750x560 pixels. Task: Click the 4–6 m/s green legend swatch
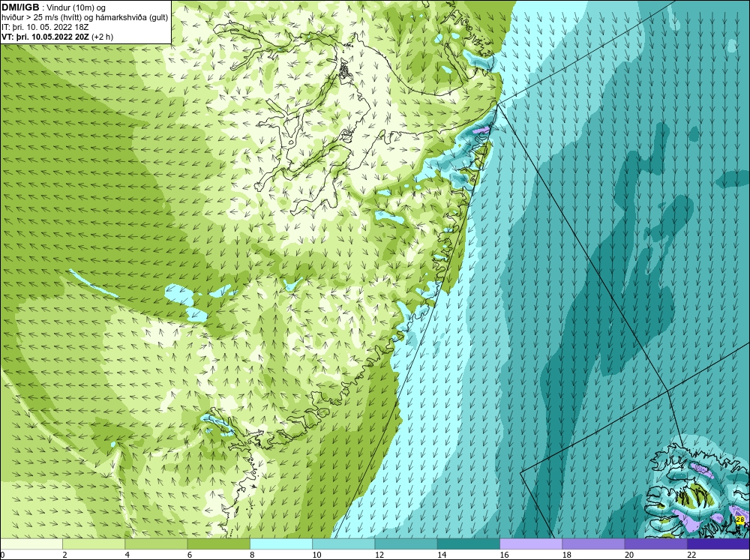156,544
